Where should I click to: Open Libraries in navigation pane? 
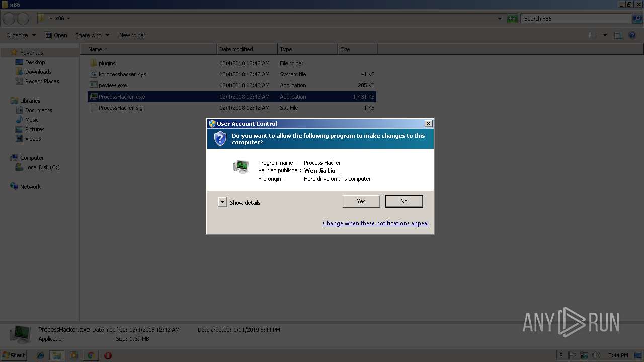[30, 101]
